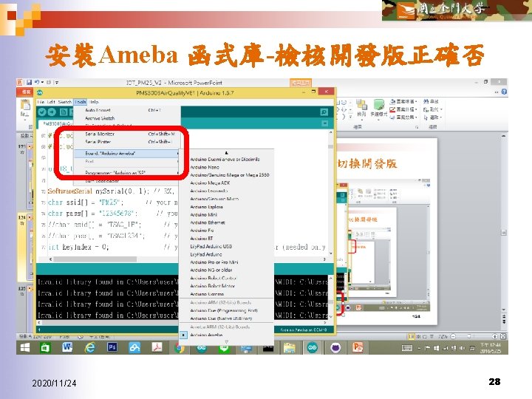Image resolution: width=532 pixels, height=399 pixels.
Task: Click the PowerPoint Help question mark icon
Action: tap(504, 92)
